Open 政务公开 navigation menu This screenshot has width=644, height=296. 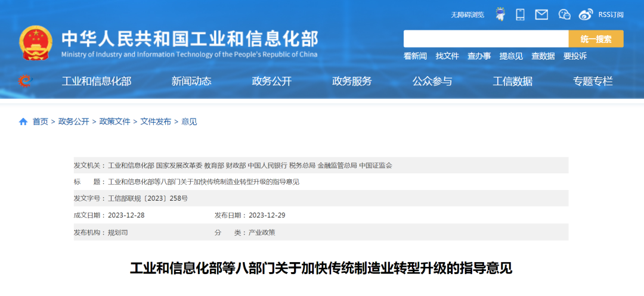coord(272,81)
